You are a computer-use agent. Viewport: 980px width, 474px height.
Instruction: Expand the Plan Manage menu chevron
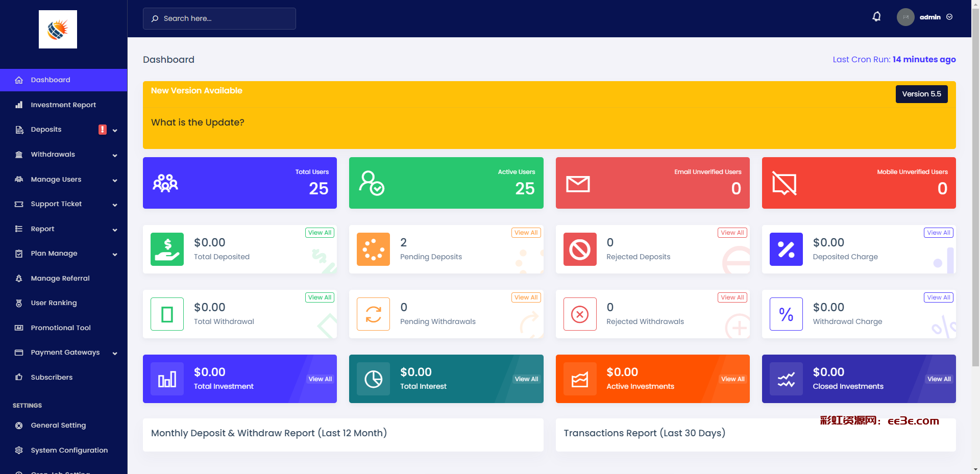(x=115, y=255)
